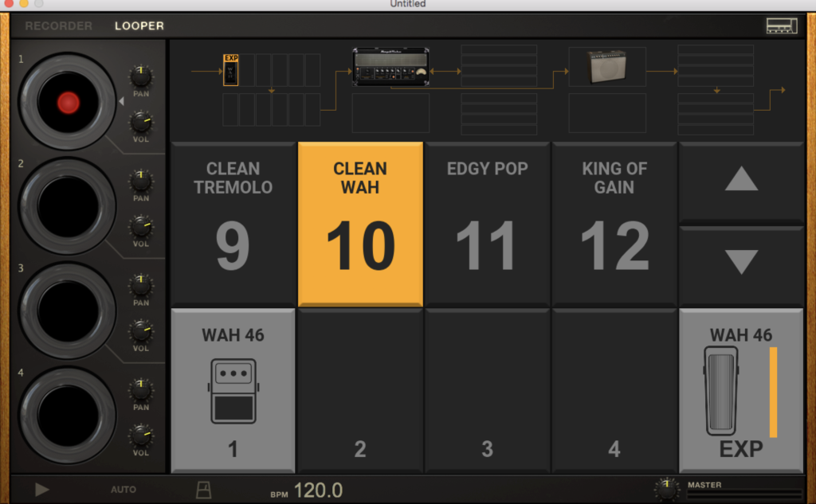Click the BPM 120.0 tempo field
This screenshot has height=504, width=816.
point(318,490)
